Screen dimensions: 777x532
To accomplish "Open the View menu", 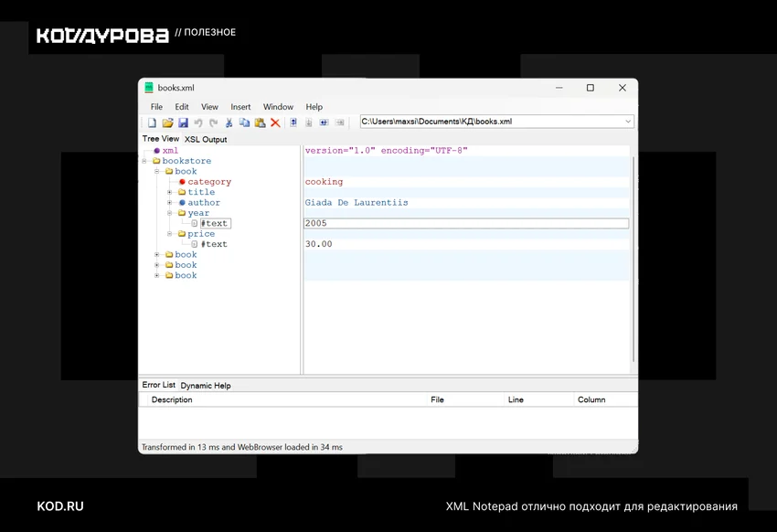I will pyautogui.click(x=209, y=107).
